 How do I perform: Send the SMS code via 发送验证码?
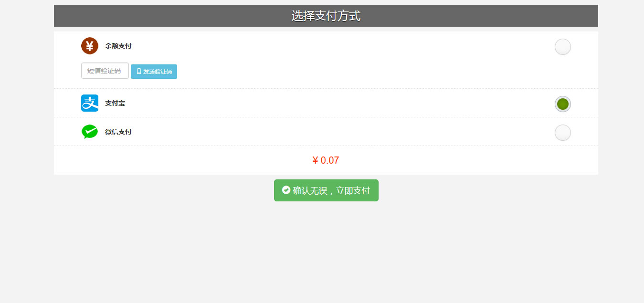154,72
